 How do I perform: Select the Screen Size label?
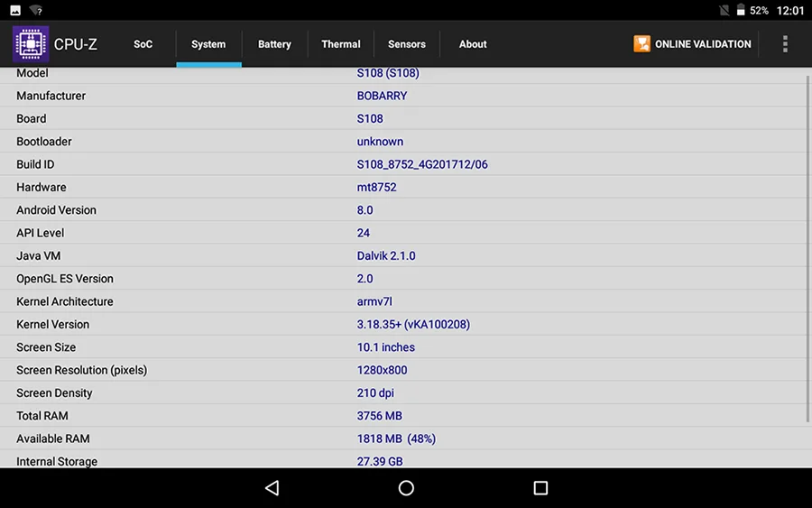click(46, 347)
